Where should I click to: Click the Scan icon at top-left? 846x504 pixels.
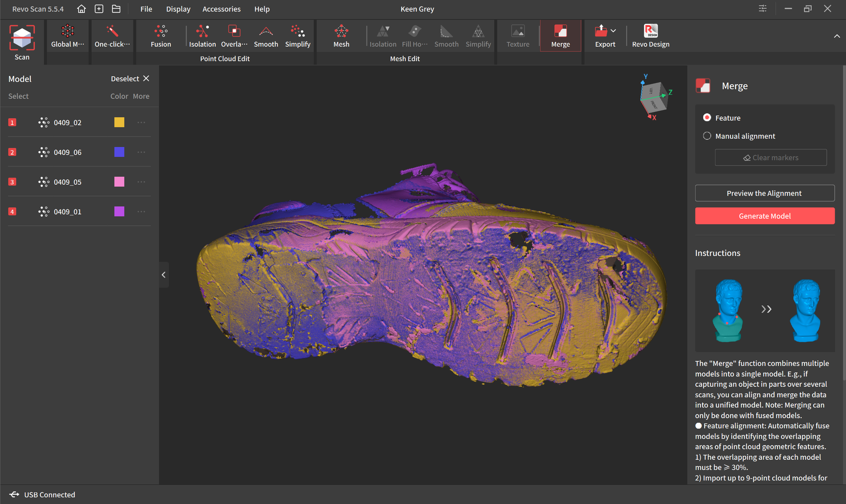(x=22, y=38)
